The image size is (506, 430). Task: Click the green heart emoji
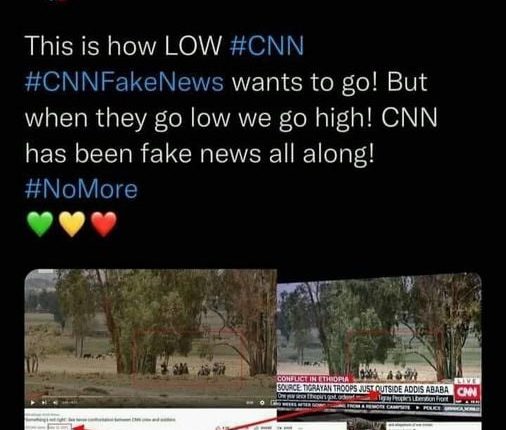40,224
